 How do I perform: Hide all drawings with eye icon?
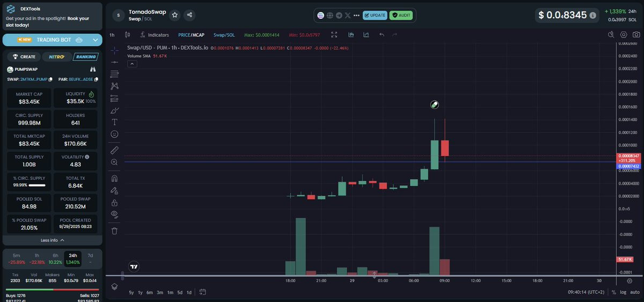(x=114, y=214)
